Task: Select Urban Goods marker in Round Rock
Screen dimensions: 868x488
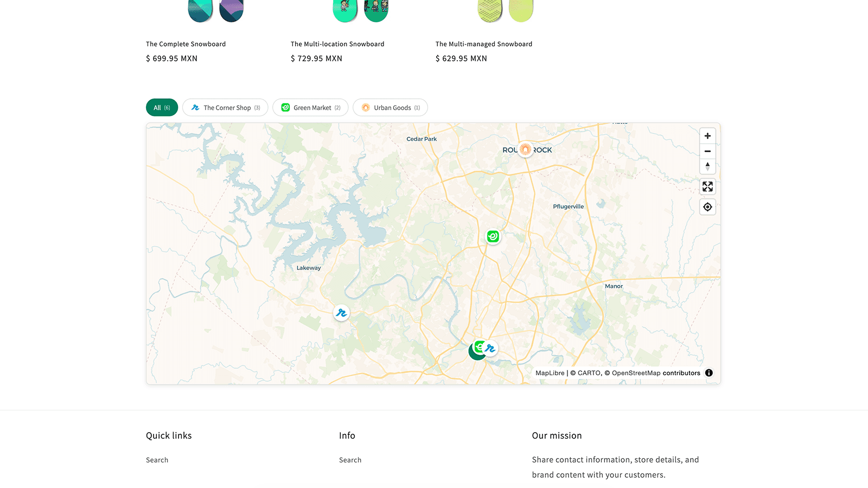Action: point(525,149)
